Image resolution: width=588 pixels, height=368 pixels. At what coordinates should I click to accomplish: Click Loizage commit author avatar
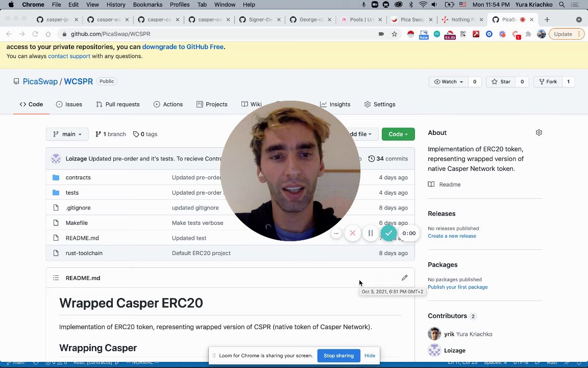[56, 158]
